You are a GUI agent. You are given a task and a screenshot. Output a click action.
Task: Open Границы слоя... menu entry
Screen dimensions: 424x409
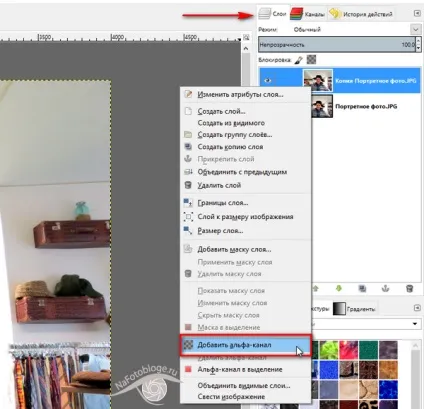[x=245, y=203]
